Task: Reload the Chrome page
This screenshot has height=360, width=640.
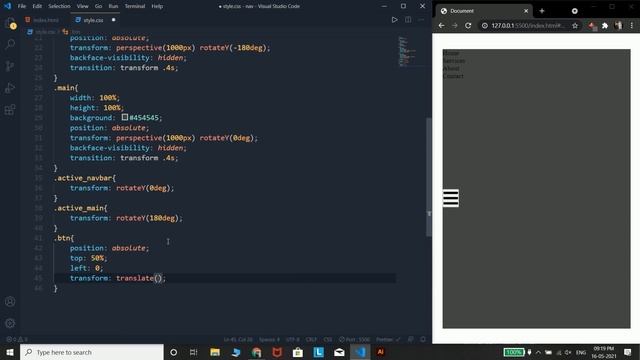Action: pos(468,25)
